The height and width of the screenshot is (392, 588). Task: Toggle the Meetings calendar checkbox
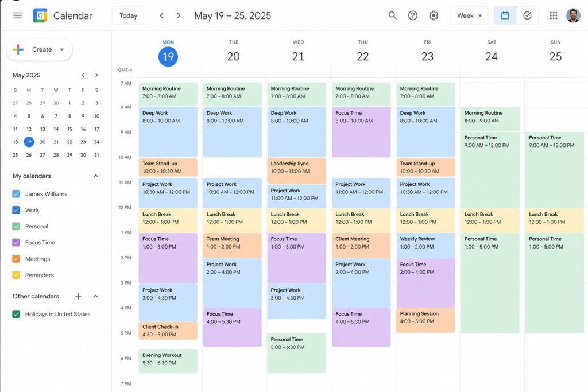[x=16, y=259]
